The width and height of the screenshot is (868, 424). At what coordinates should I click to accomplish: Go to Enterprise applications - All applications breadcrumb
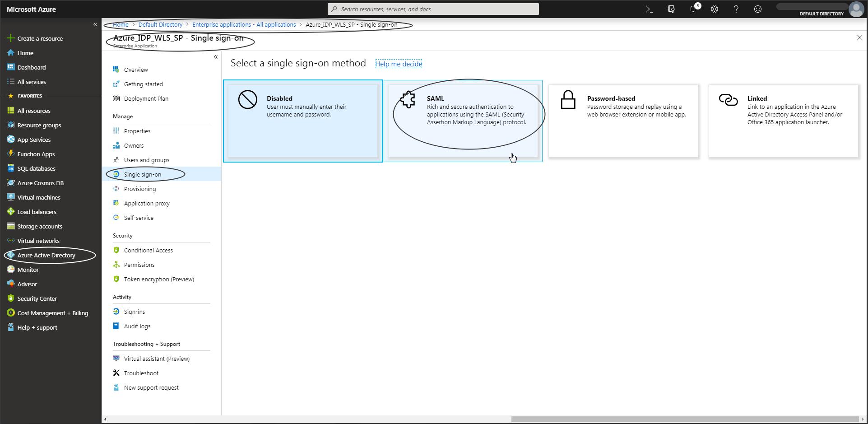[244, 25]
